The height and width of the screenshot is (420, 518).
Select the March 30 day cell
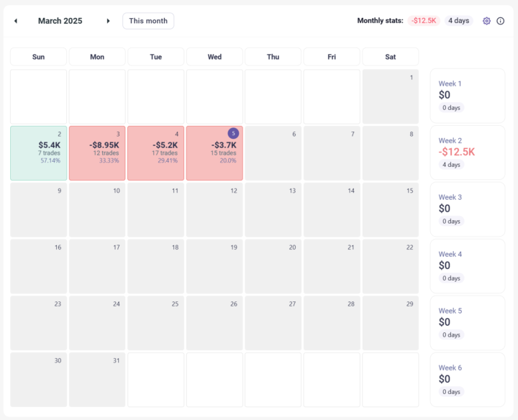click(x=38, y=380)
